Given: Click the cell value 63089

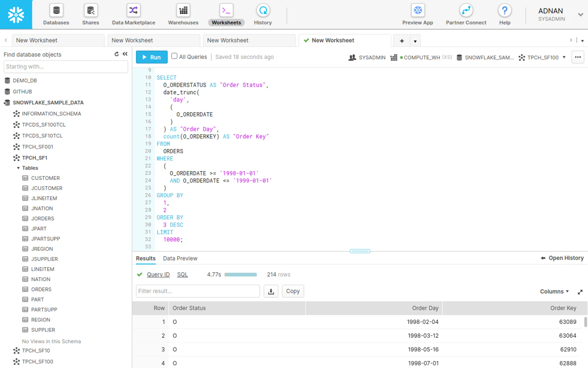Looking at the screenshot, I should tap(568, 322).
